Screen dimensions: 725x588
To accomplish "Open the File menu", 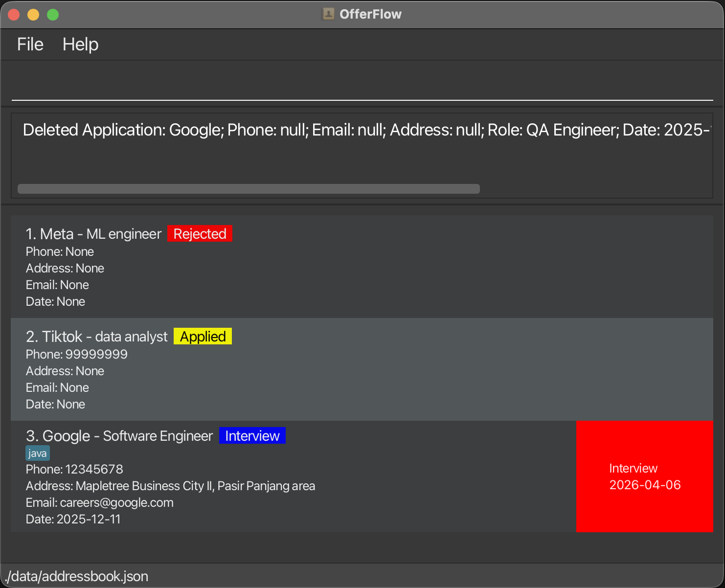I will (x=30, y=45).
